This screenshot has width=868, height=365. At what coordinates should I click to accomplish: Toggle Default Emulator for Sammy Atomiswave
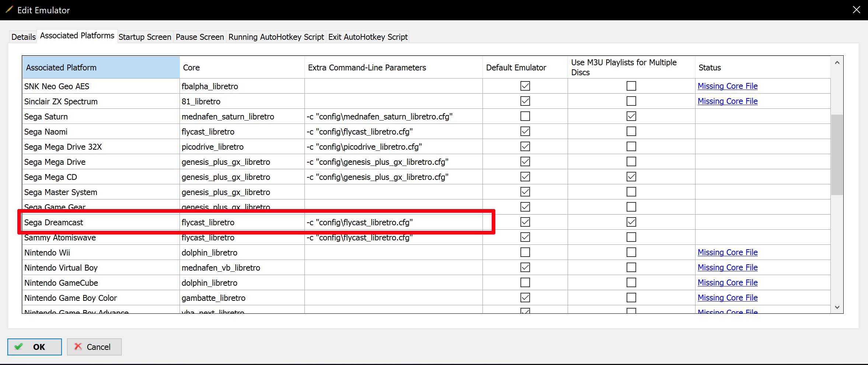[x=525, y=237]
